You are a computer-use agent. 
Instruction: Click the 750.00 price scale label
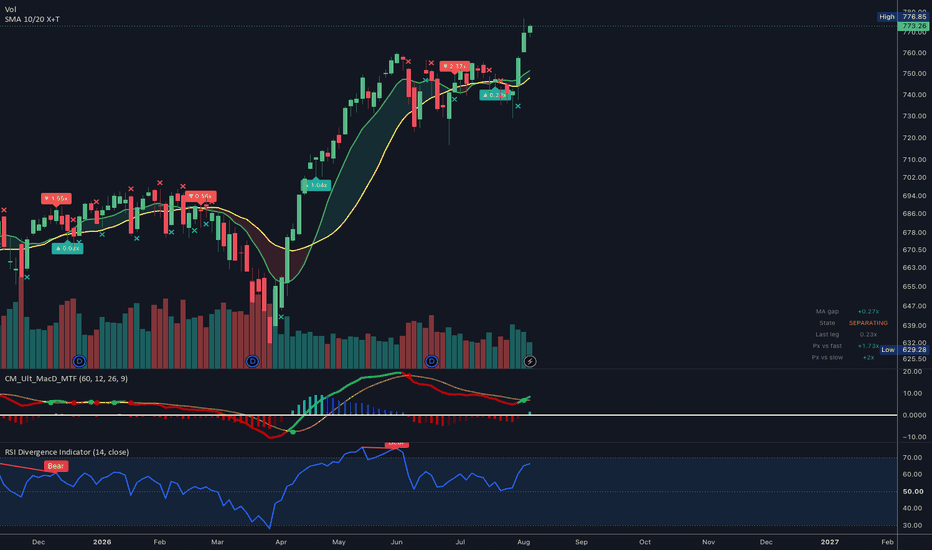click(914, 74)
